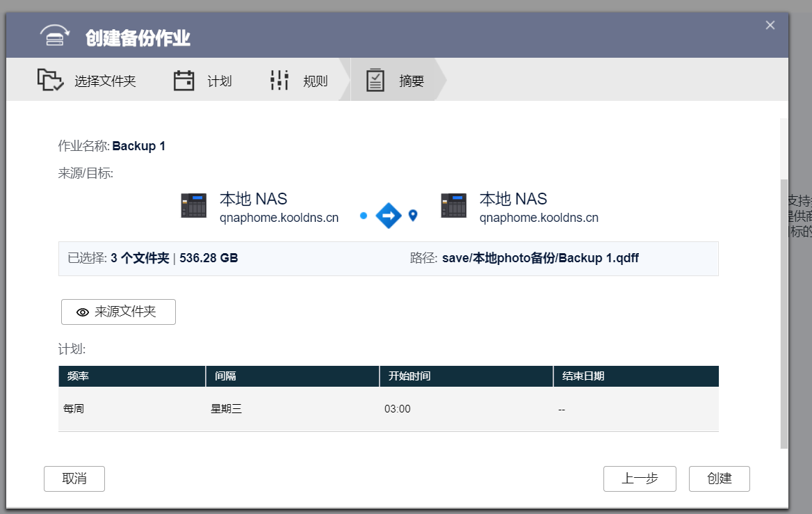
Task: Click the summary checklist step icon
Action: [375, 80]
